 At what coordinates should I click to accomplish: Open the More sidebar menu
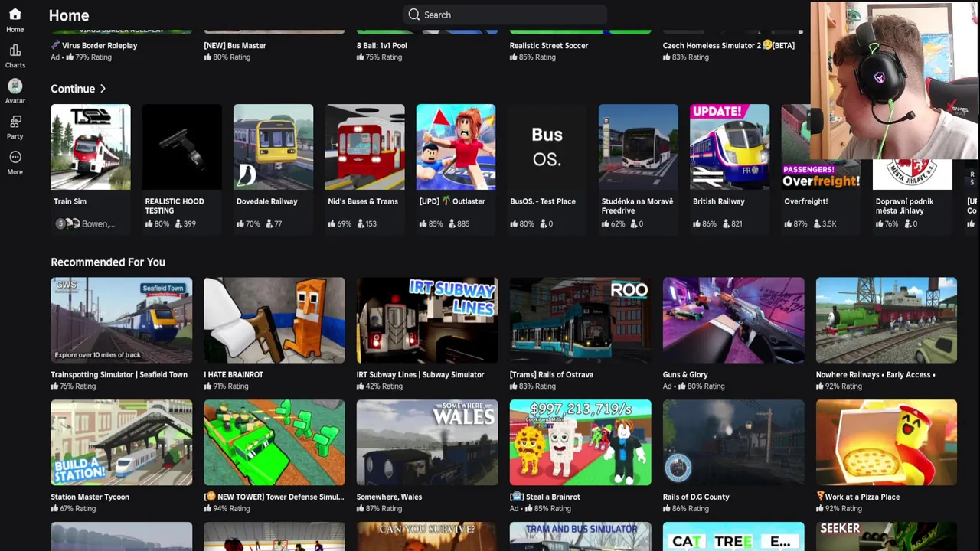[15, 162]
